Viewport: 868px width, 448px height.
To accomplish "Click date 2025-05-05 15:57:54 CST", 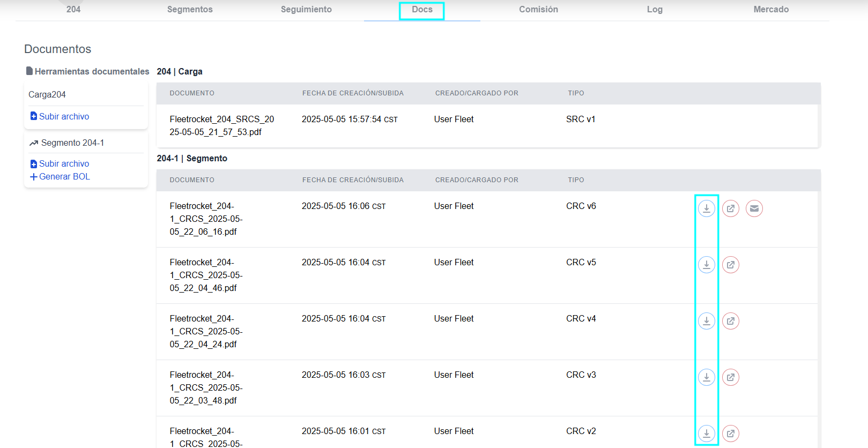I will (x=350, y=119).
